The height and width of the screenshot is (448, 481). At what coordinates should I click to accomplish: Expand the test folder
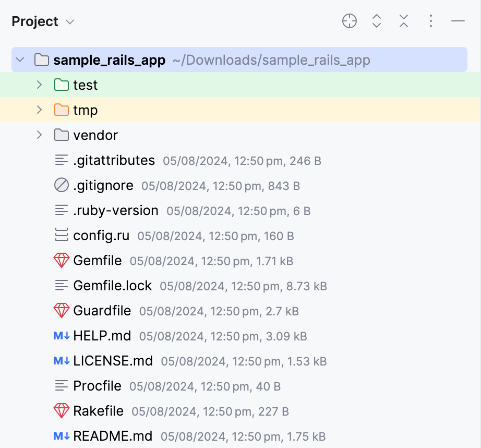point(39,85)
